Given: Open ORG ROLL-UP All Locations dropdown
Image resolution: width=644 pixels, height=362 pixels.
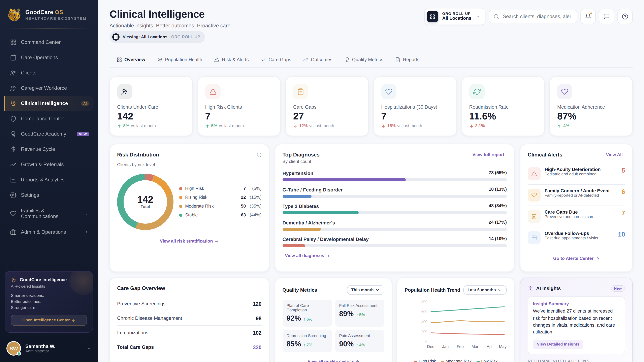Looking at the screenshot, I should click(x=454, y=16).
